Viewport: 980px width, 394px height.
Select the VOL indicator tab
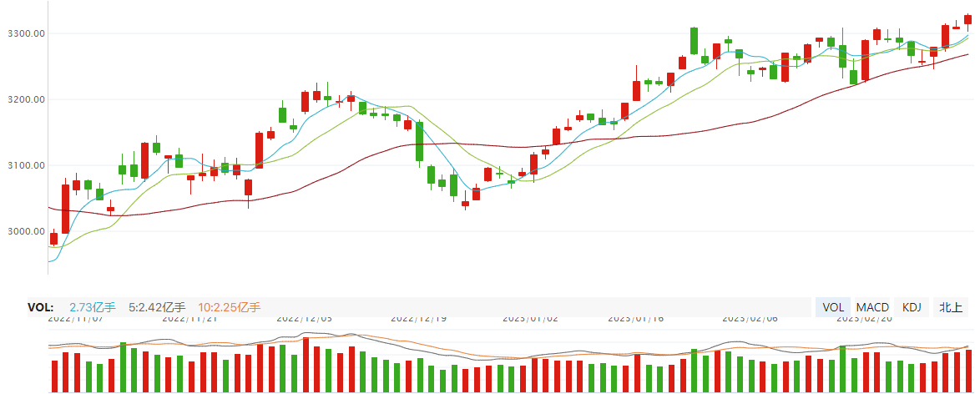(x=833, y=307)
